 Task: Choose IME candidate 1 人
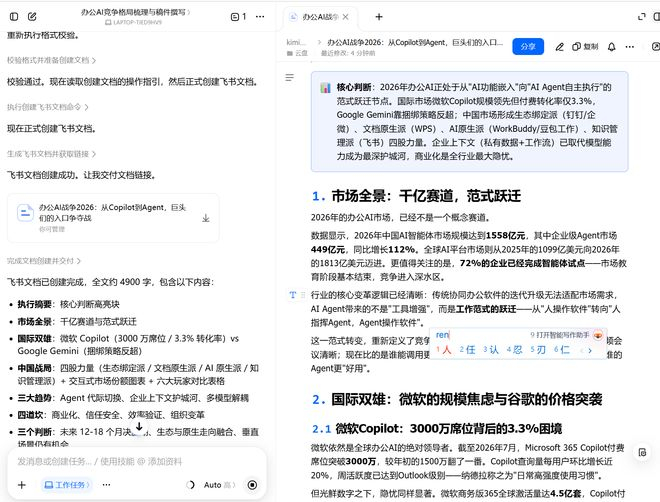pyautogui.click(x=444, y=349)
